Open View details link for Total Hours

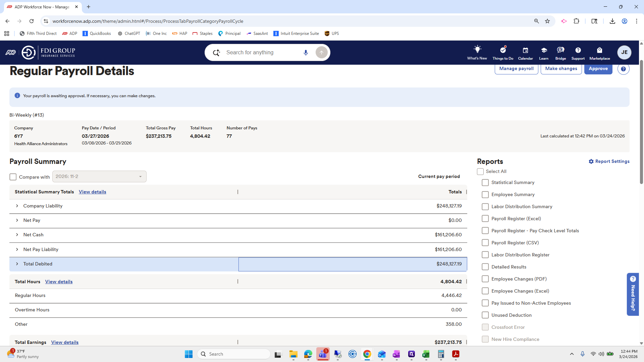click(59, 282)
